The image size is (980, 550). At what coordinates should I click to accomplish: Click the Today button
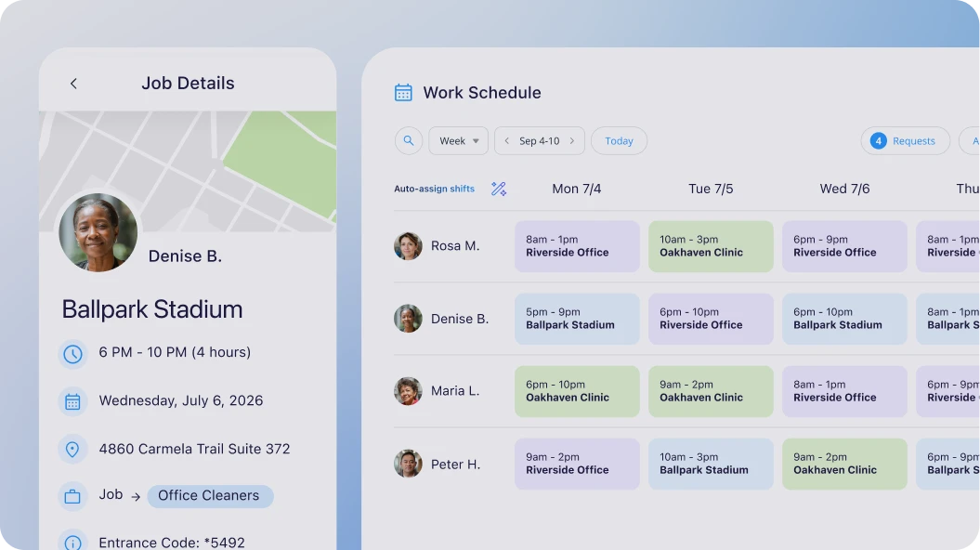[x=619, y=140]
